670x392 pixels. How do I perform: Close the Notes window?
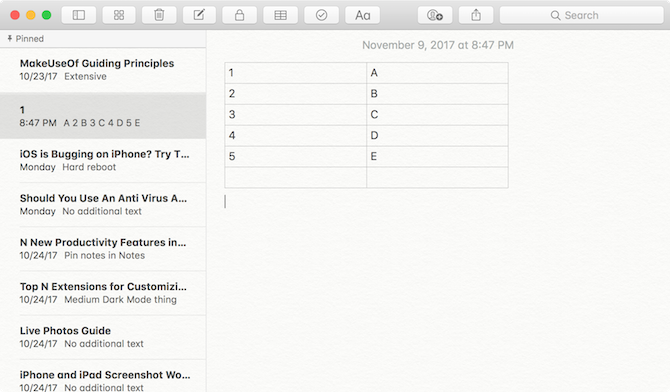click(x=15, y=15)
